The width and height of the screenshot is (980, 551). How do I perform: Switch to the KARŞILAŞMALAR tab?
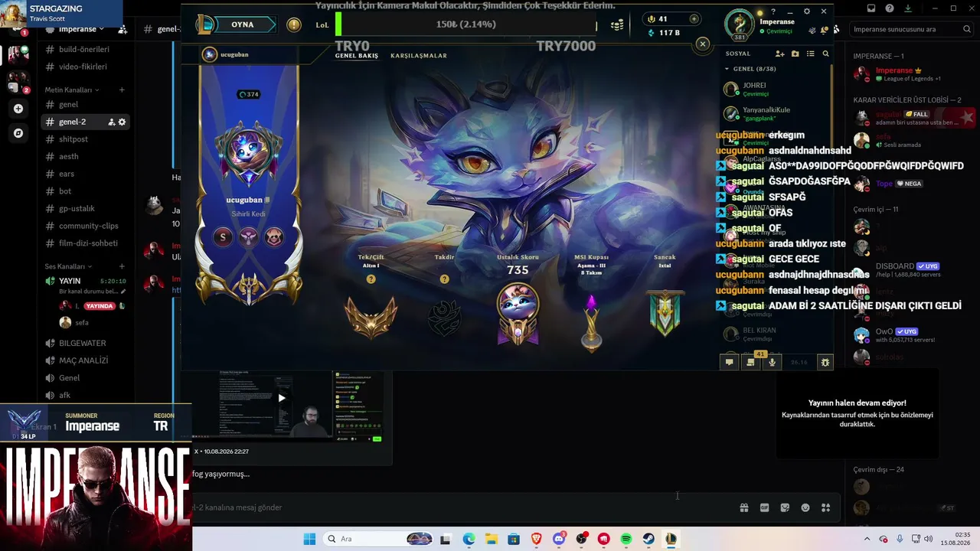click(419, 56)
